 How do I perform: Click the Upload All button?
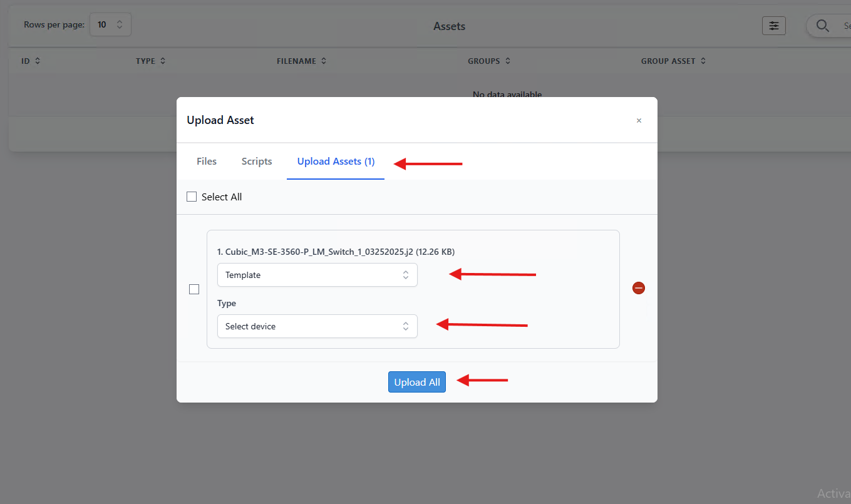(x=417, y=382)
